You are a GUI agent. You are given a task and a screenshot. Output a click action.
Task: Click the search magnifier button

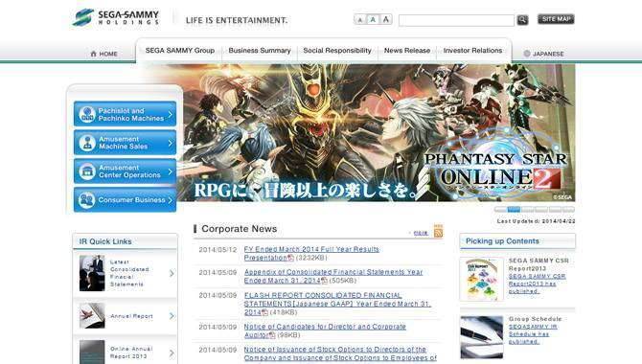click(522, 20)
